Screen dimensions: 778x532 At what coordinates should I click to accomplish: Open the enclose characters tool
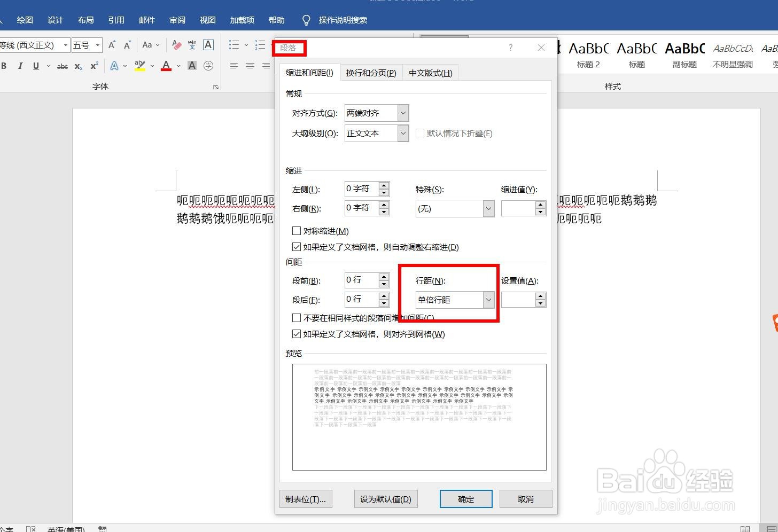208,65
